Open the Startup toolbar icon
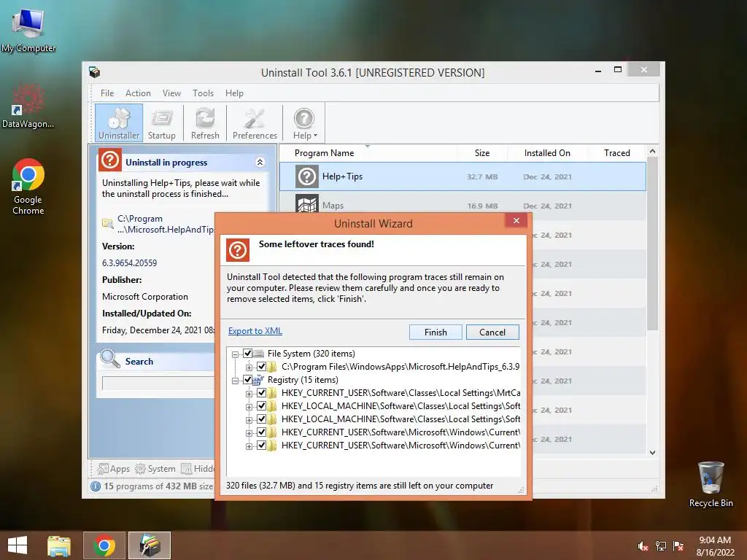 [161, 122]
